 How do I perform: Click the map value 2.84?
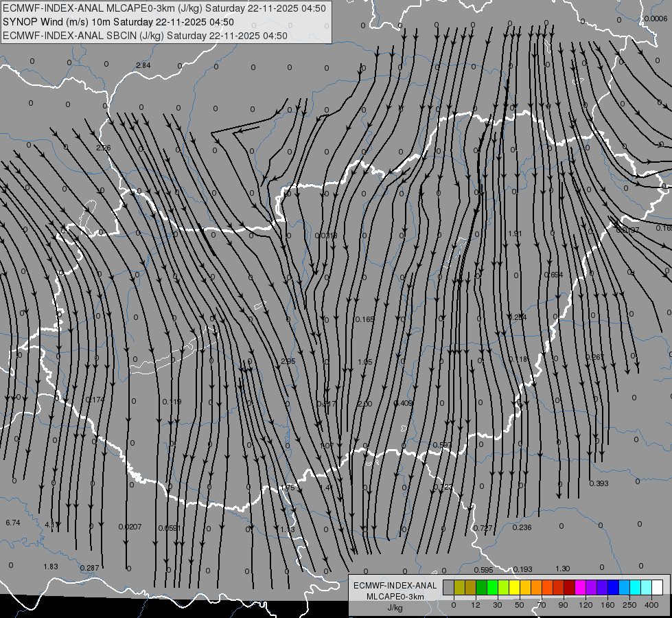tap(143, 65)
